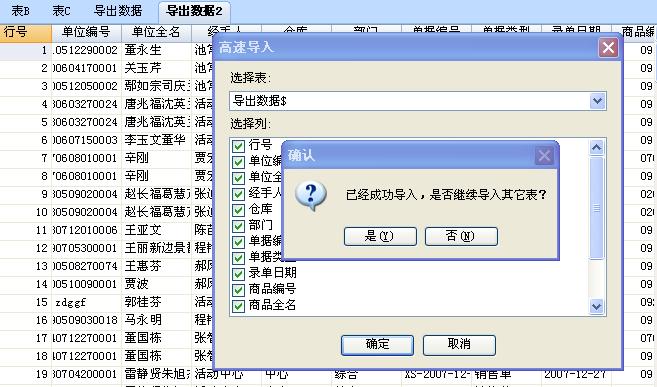Click the 否(N) button in confirm dialog
The height and width of the screenshot is (387, 657).
pyautogui.click(x=461, y=236)
